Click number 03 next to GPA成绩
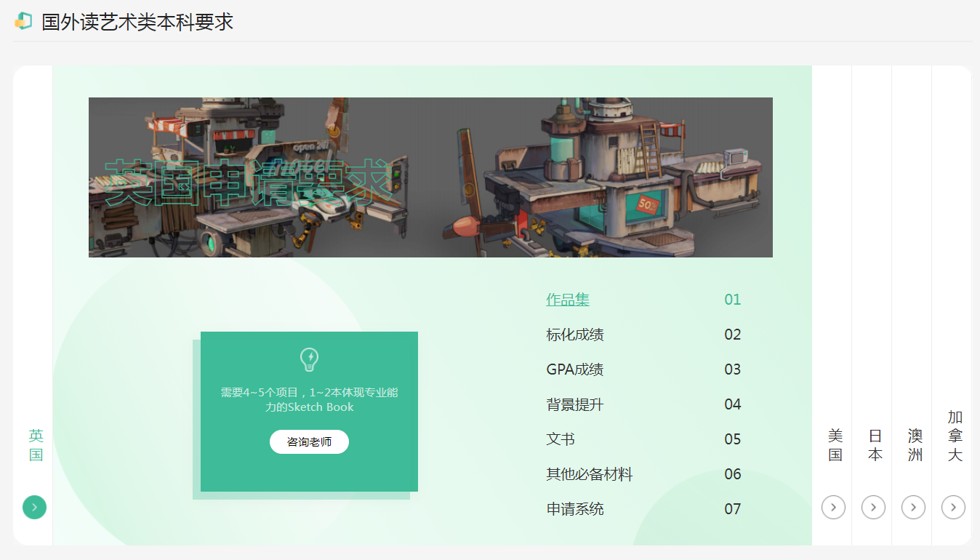The width and height of the screenshot is (980, 560). 732,369
